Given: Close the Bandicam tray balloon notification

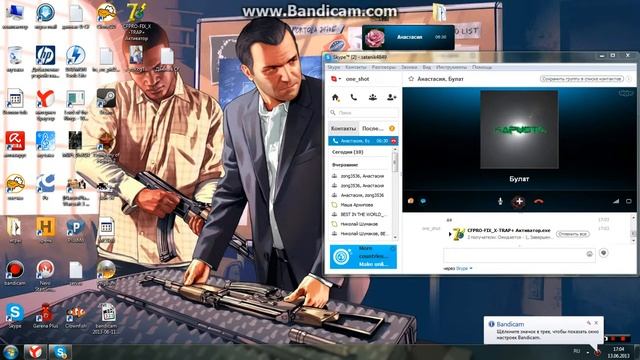Looking at the screenshot, I should pyautogui.click(x=596, y=322).
